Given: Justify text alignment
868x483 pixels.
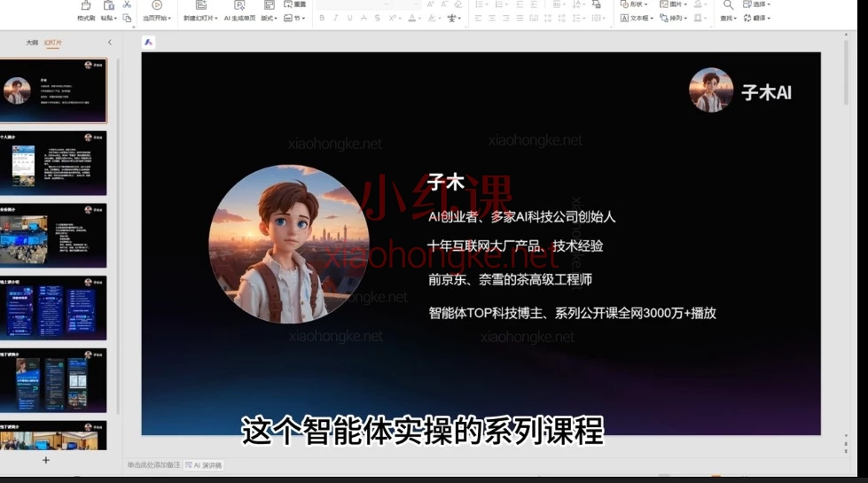Looking at the screenshot, I should click(520, 19).
